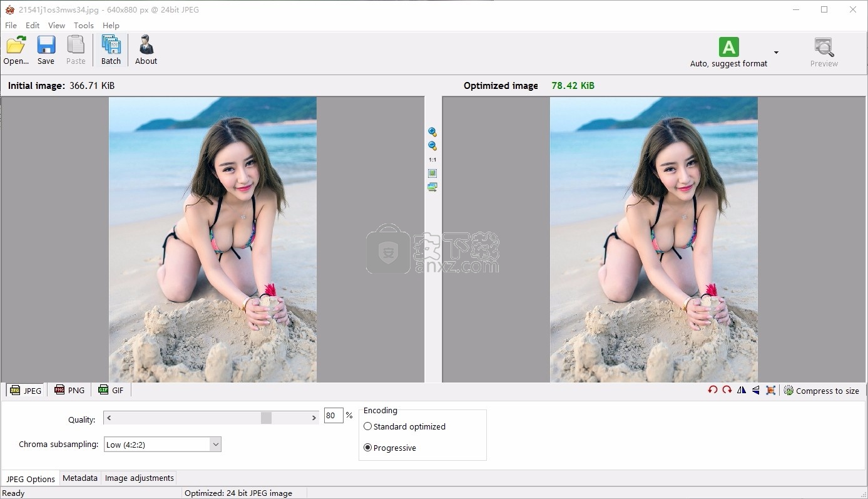Select the Image adjustments tab

click(139, 478)
